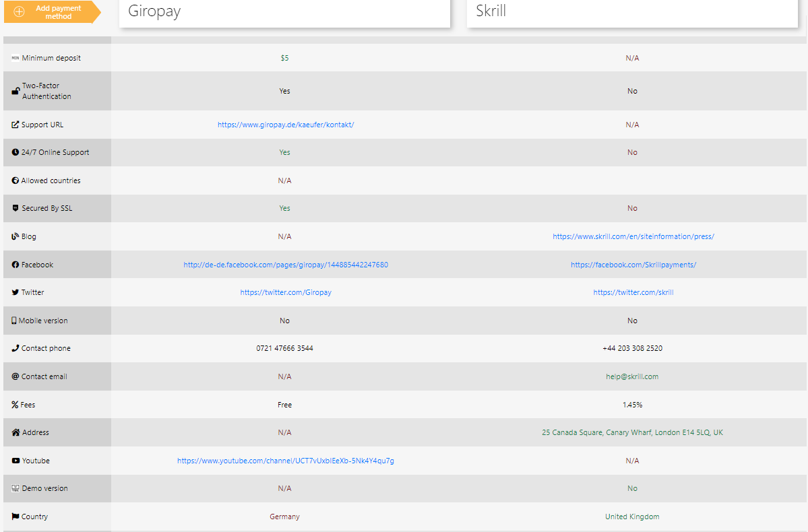This screenshot has height=532, width=808.
Task: Click the 25 Canada Square address text
Action: [x=632, y=432]
